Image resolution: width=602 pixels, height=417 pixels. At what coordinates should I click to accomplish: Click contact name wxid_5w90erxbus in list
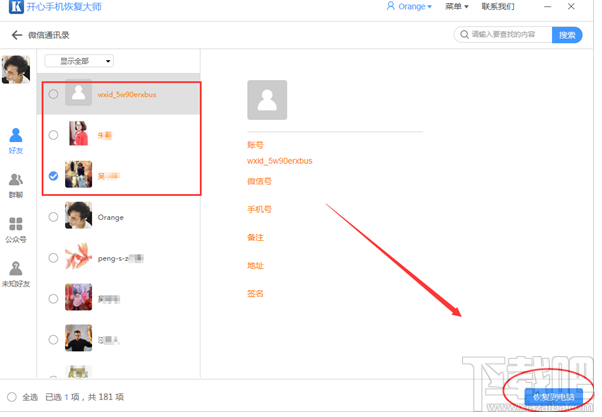[x=127, y=94]
